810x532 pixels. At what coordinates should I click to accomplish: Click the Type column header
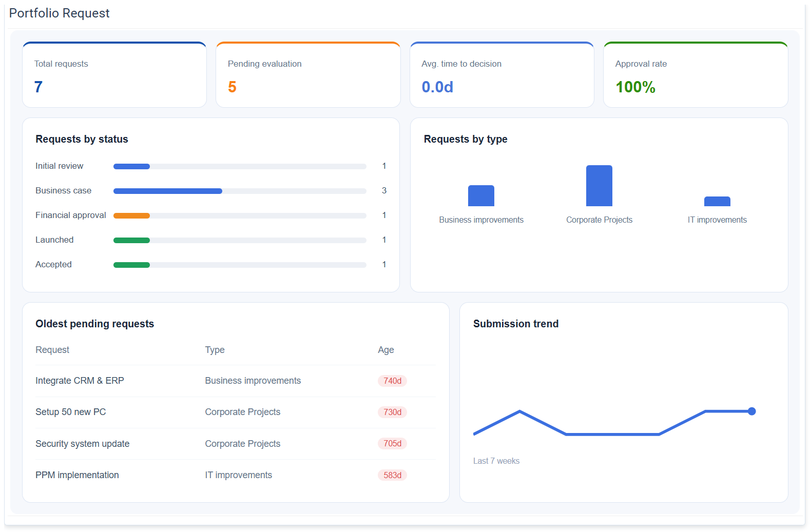215,350
